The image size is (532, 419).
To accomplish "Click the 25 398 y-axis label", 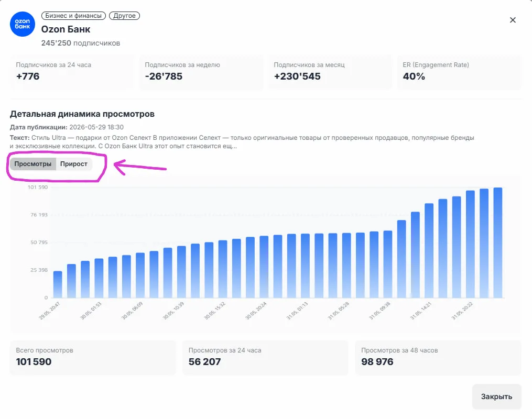I will [39, 270].
